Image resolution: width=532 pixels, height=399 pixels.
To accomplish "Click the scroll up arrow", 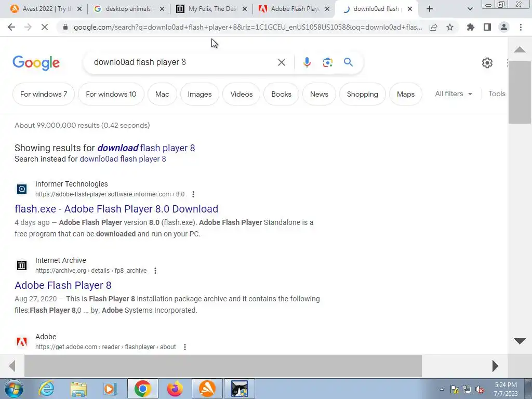I will pos(520,50).
